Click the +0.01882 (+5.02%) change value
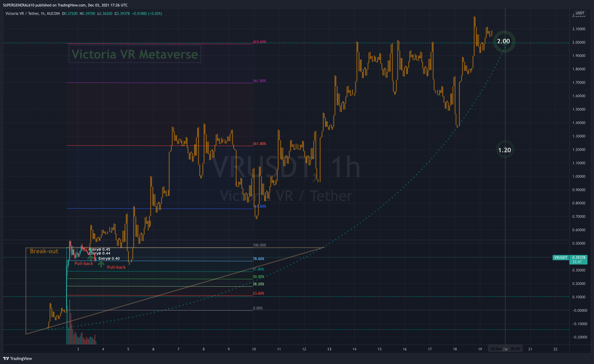The image size is (594, 364). pos(147,13)
